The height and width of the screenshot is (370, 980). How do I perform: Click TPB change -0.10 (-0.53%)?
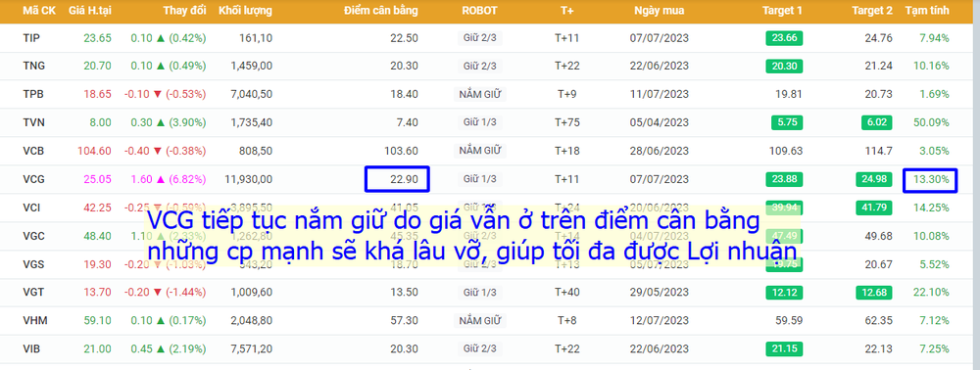165,94
